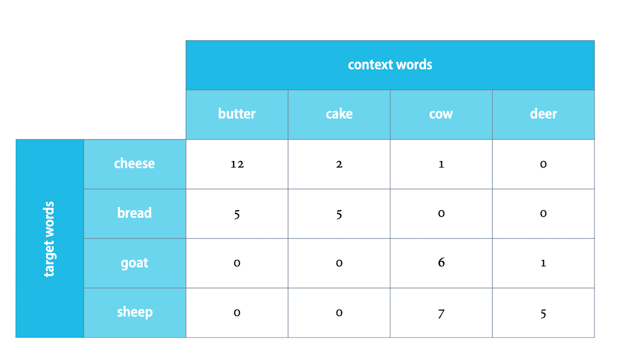Click the 'target words' vertical header

[50, 238]
